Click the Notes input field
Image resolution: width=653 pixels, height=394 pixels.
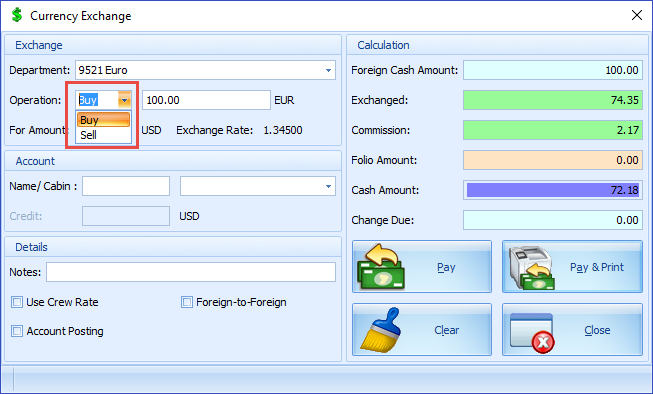(x=191, y=272)
